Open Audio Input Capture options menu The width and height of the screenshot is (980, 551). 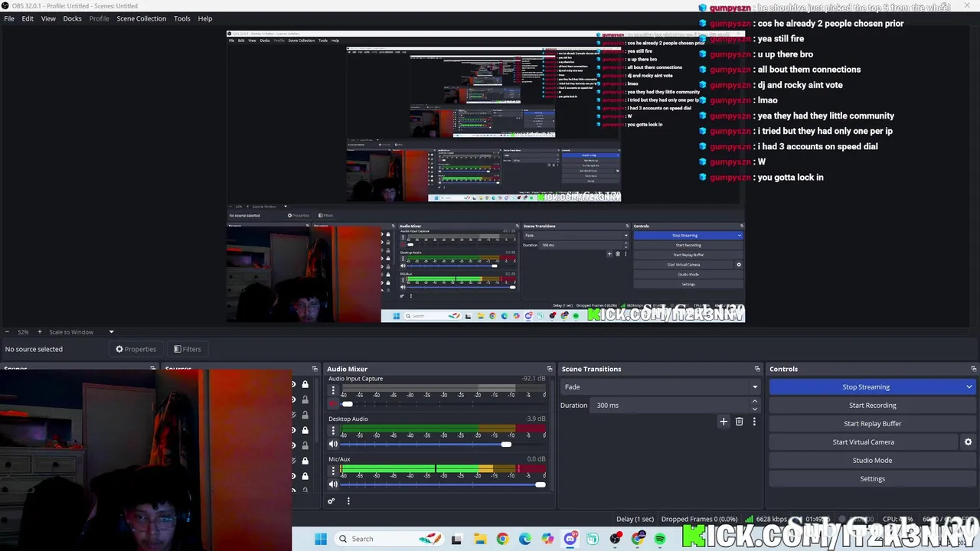pos(333,390)
